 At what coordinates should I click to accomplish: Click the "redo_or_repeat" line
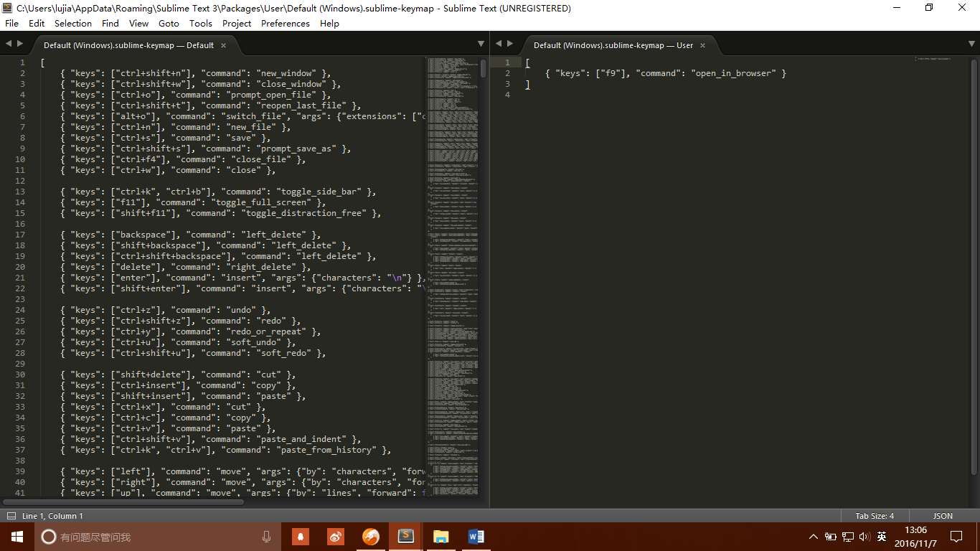click(x=190, y=331)
